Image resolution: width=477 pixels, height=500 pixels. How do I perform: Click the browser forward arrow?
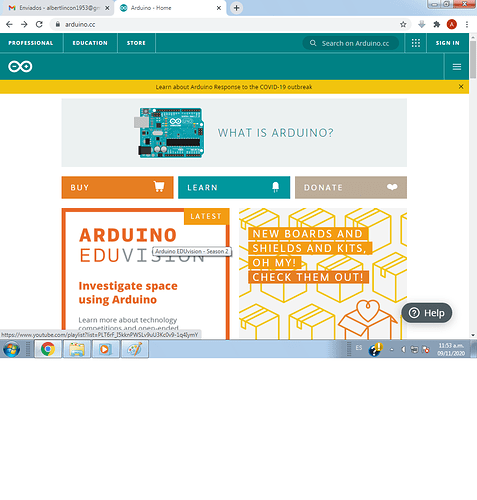pyautogui.click(x=24, y=24)
